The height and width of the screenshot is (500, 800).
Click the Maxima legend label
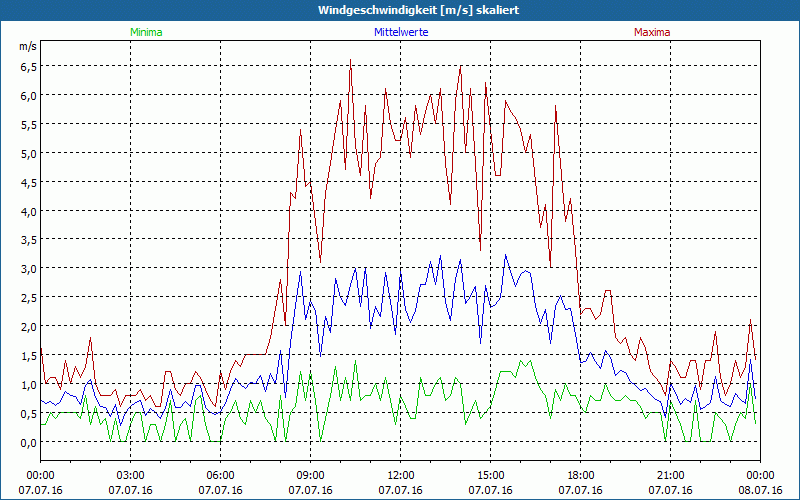pyautogui.click(x=652, y=32)
